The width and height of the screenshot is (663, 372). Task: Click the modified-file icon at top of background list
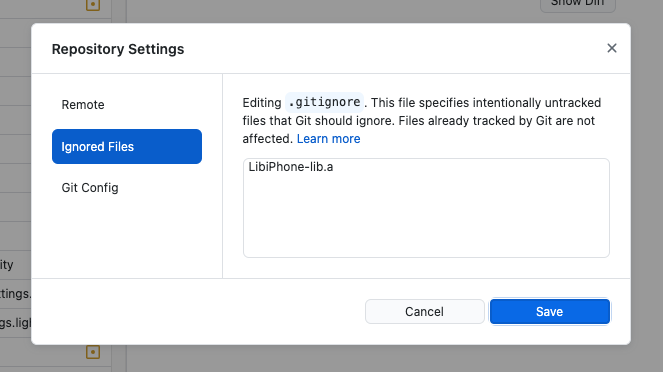pos(93,5)
